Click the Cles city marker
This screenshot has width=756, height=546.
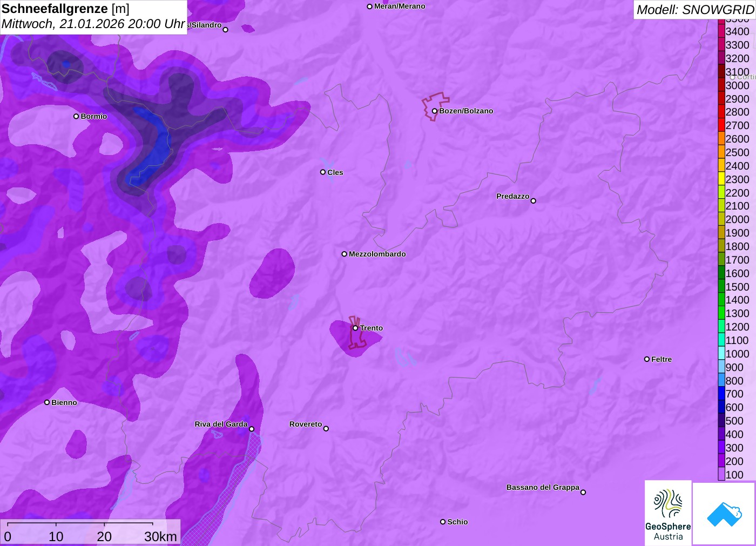(x=323, y=172)
